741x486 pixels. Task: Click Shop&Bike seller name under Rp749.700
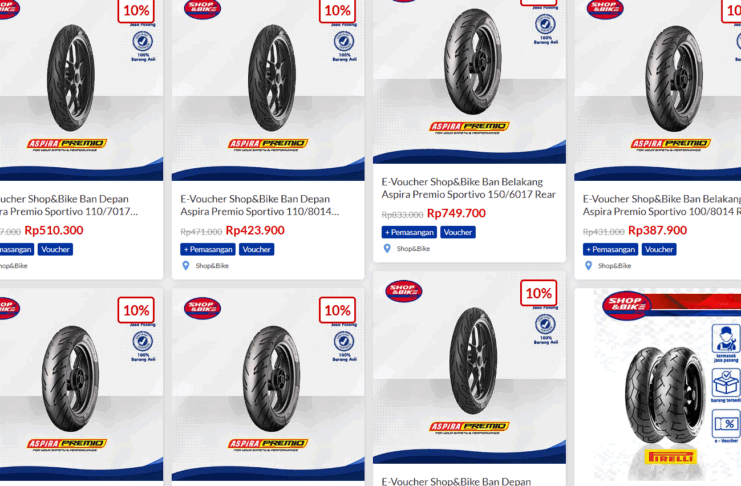click(414, 249)
